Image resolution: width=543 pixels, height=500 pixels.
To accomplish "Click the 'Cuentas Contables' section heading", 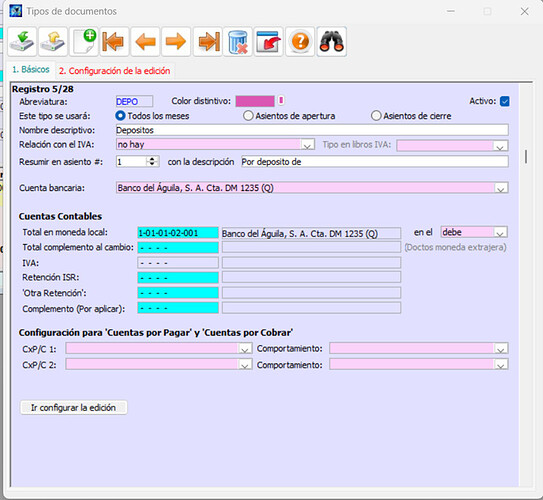I will pyautogui.click(x=60, y=216).
